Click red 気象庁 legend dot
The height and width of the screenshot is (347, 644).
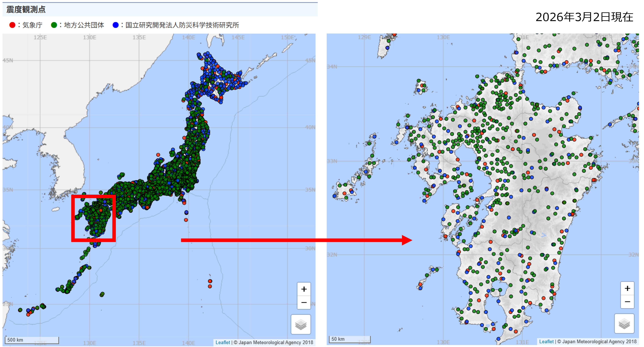pos(12,25)
